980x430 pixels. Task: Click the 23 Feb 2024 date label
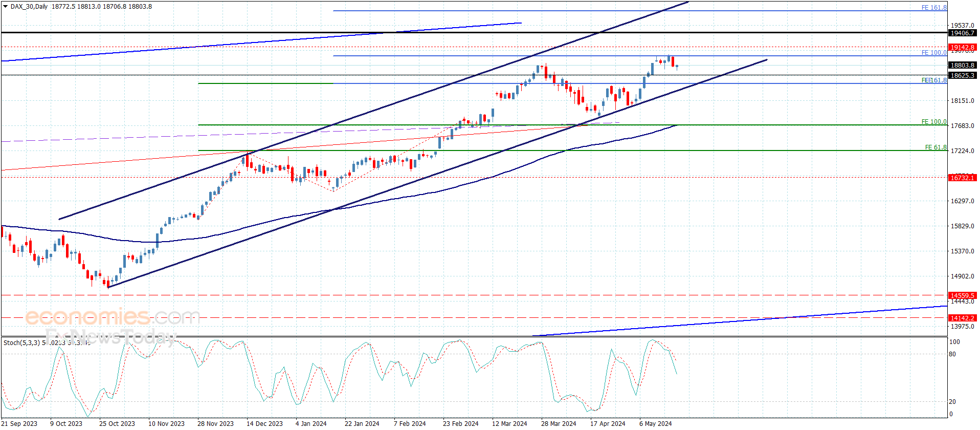(461, 423)
